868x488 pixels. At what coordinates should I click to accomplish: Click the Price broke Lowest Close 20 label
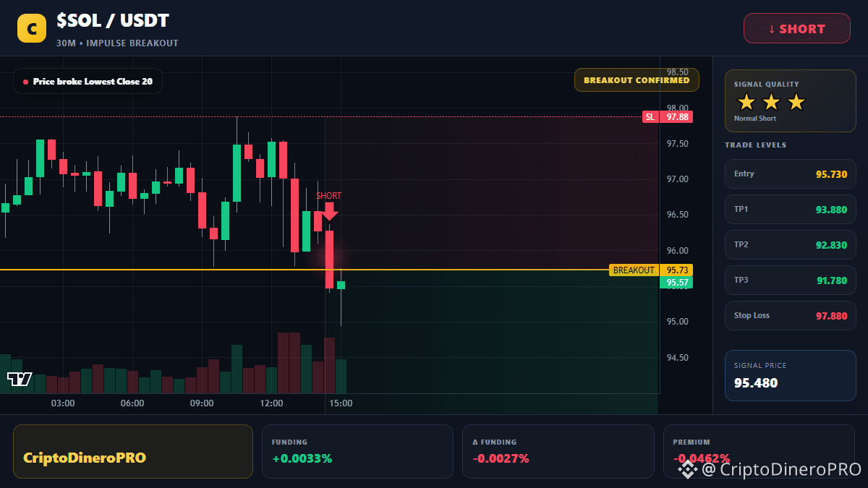point(88,82)
